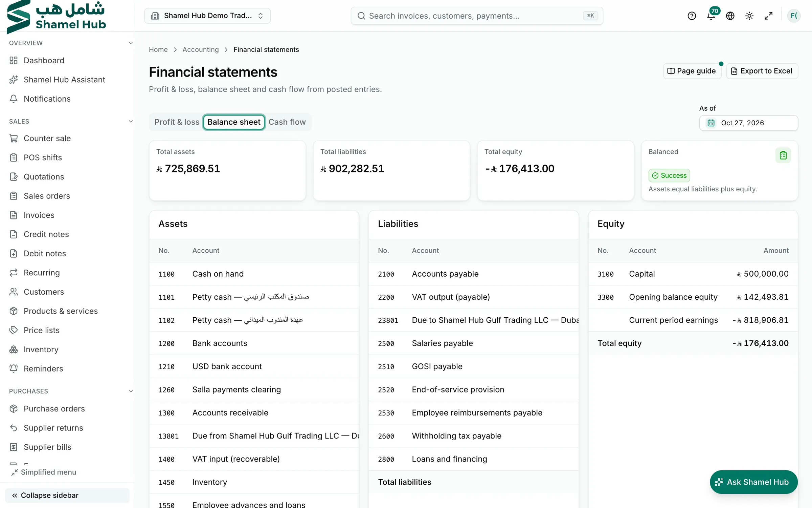Viewport: 812px width, 508px height.
Task: Focus the search invoices, customers, payments field
Action: [477, 16]
